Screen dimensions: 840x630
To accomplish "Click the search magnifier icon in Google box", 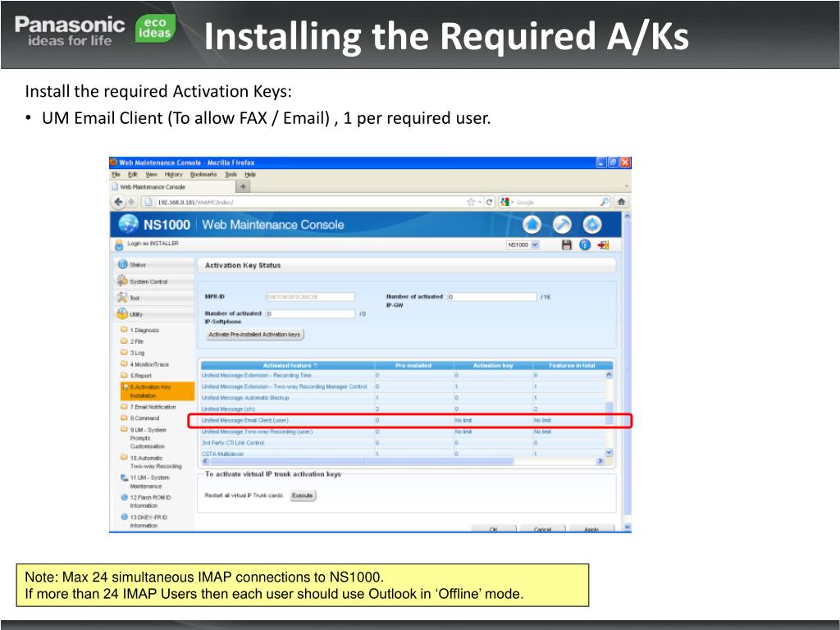I will 605,202.
